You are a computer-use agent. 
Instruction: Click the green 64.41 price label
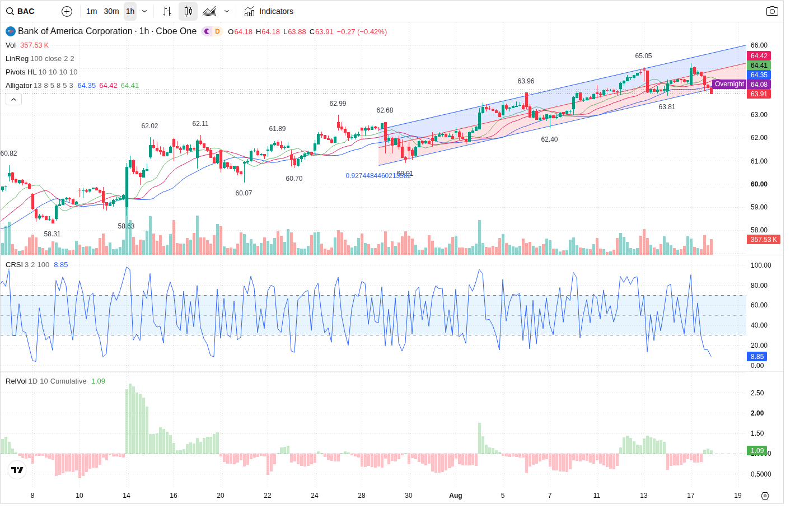pos(759,66)
